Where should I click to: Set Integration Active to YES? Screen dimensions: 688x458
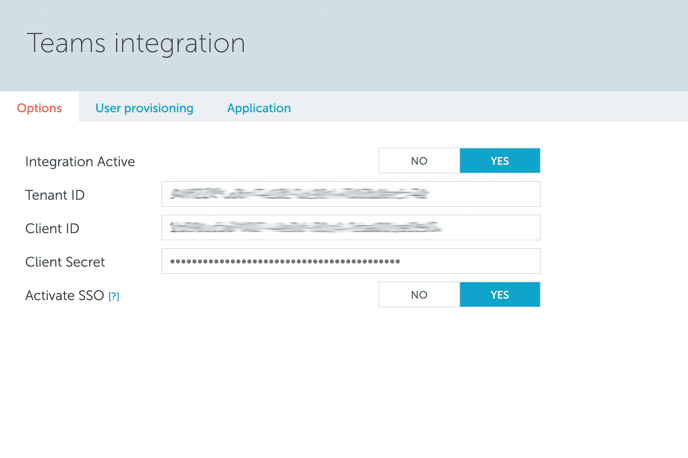pos(500,161)
